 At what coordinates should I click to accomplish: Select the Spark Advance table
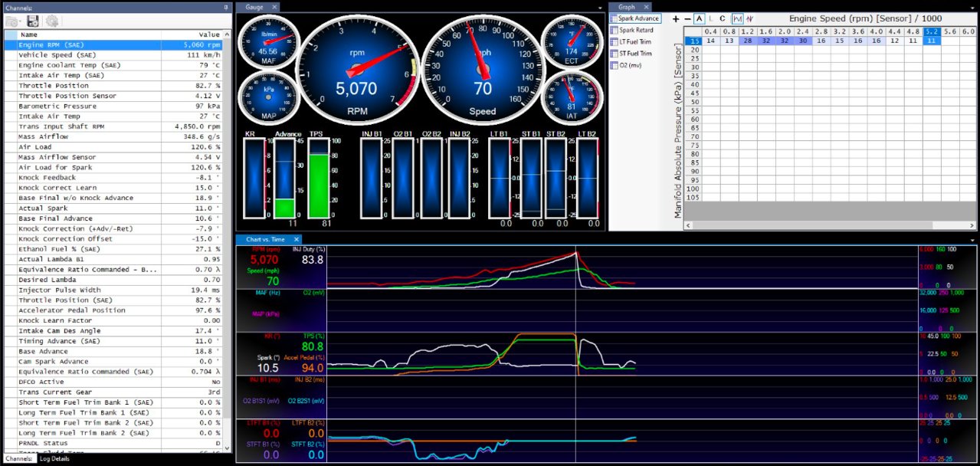pyautogui.click(x=635, y=18)
